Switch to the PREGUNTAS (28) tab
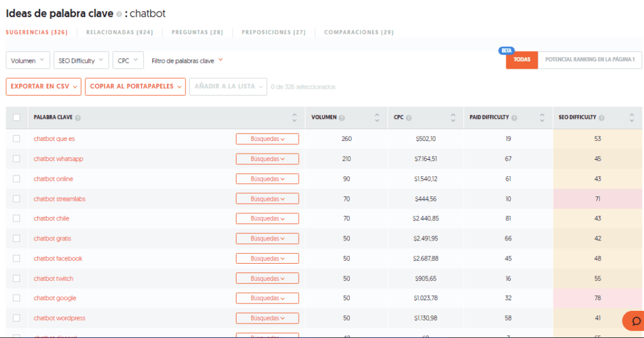 pos(197,32)
